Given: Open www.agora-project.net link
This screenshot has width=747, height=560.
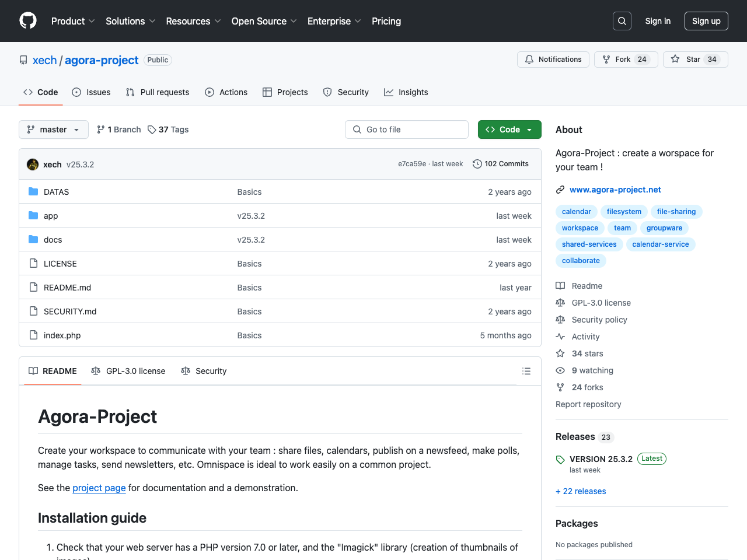Looking at the screenshot, I should pos(615,190).
